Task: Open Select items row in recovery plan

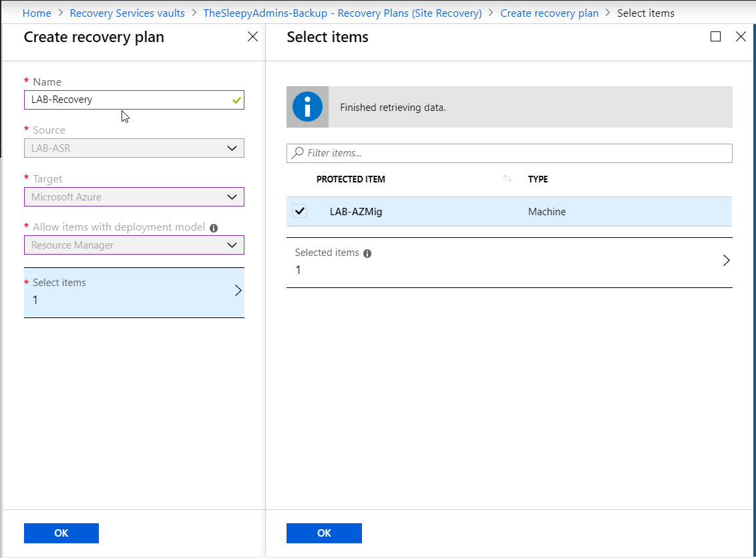Action: click(x=134, y=292)
